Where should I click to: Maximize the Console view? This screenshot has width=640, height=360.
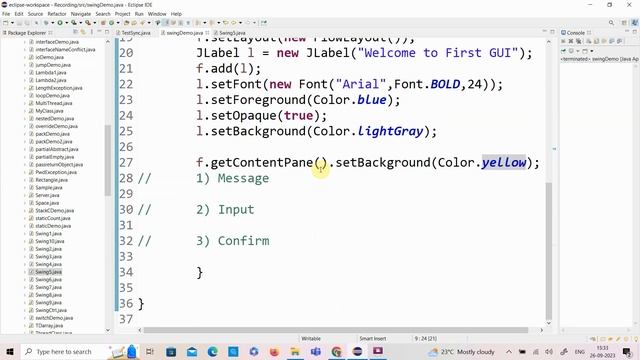click(x=635, y=32)
